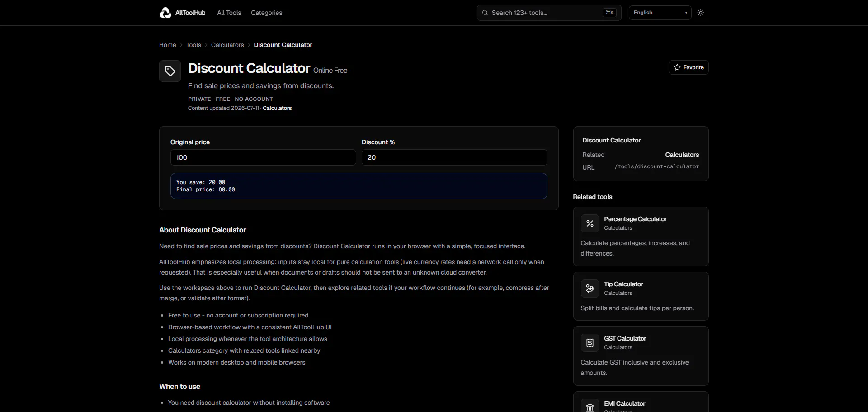
Task: Open the EMI Calculator related tool
Action: (641, 402)
